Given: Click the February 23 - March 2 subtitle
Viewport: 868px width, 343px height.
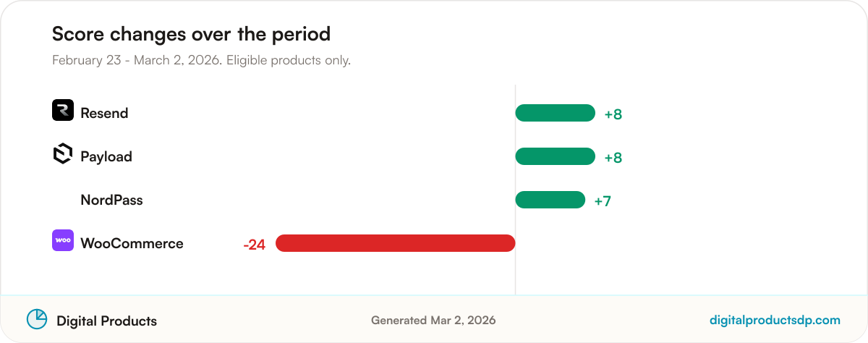Looking at the screenshot, I should click(201, 60).
